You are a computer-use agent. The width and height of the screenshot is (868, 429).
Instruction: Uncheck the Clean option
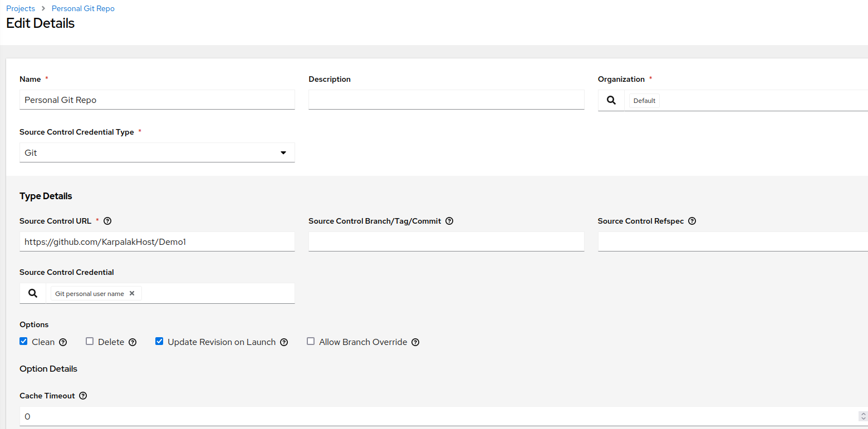[23, 341]
